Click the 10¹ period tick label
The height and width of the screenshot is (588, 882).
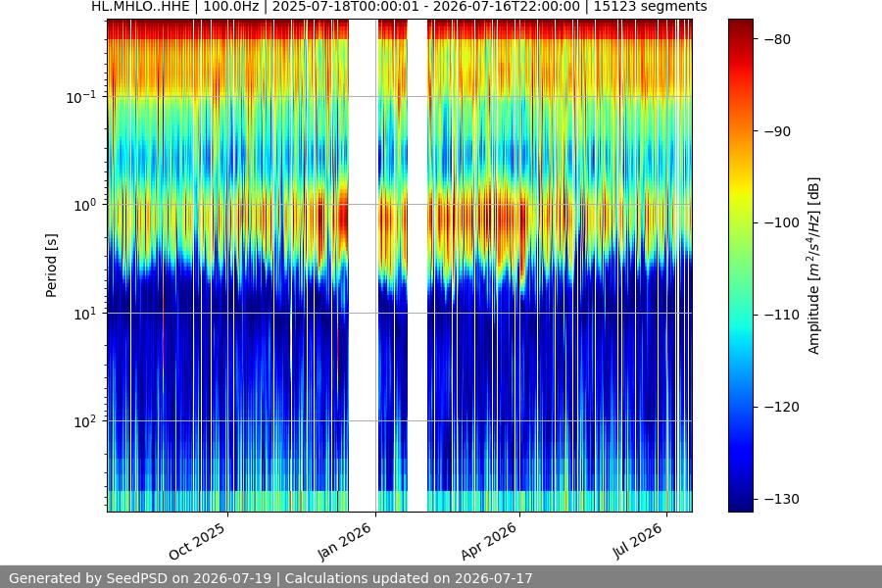pos(85,314)
